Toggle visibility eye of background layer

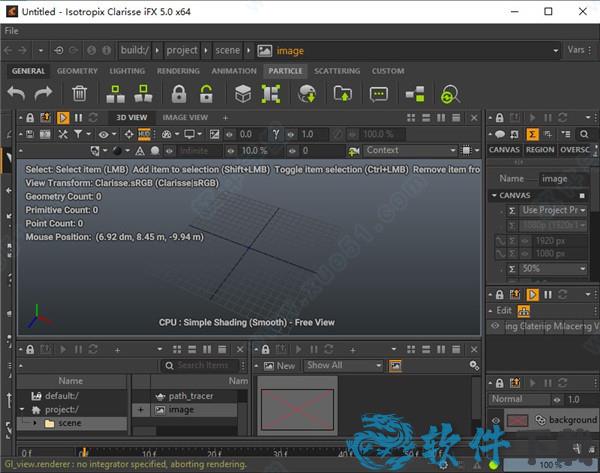point(496,420)
